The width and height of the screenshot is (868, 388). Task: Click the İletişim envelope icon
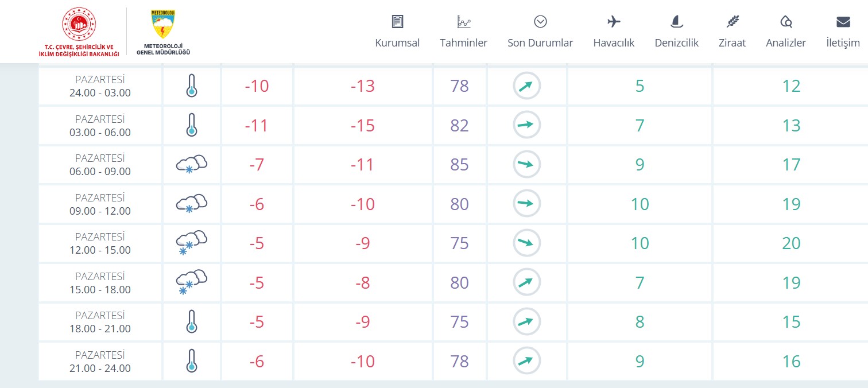click(843, 22)
